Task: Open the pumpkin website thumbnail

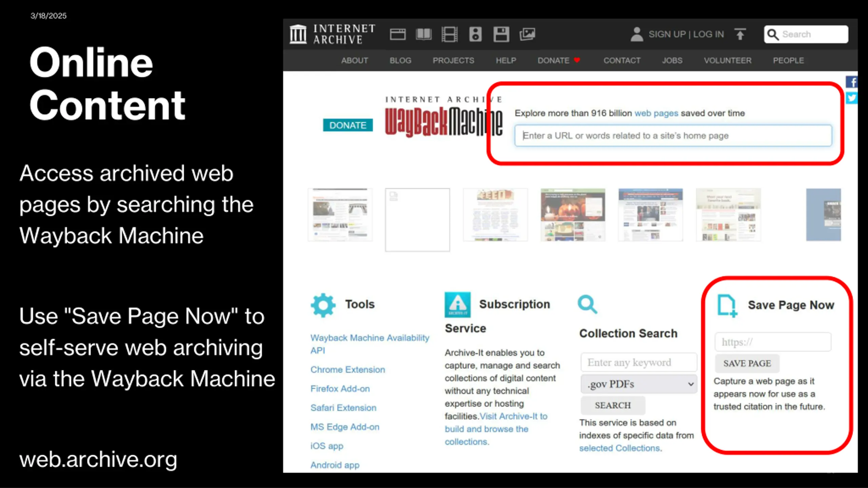Action: [573, 215]
